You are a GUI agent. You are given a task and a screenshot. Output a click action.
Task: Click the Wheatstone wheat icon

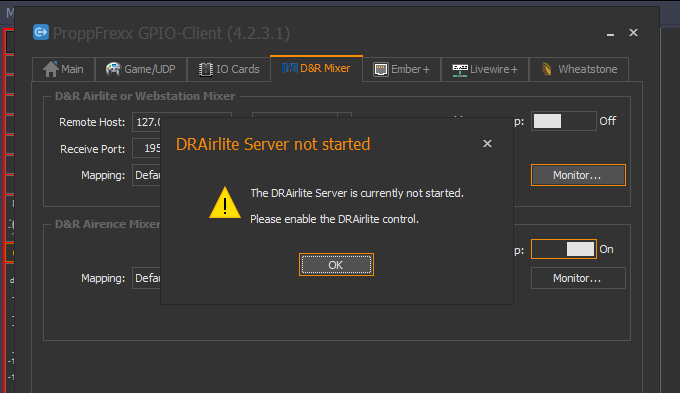(546, 69)
